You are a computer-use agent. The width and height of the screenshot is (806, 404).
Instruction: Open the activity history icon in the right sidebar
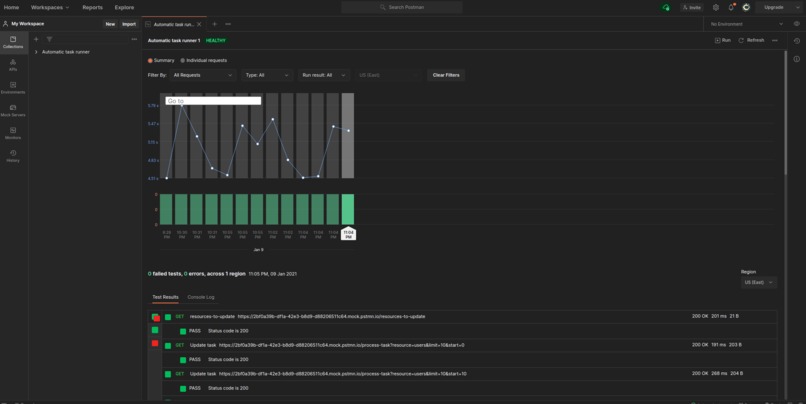point(797,41)
